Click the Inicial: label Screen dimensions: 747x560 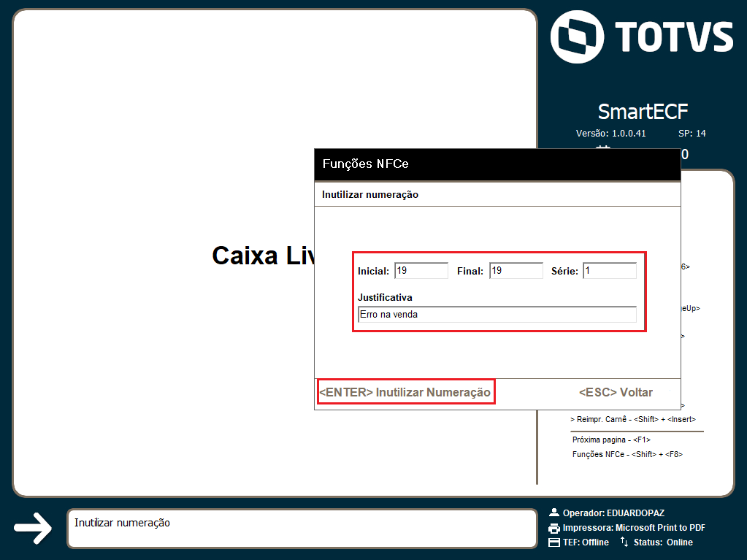[374, 271]
